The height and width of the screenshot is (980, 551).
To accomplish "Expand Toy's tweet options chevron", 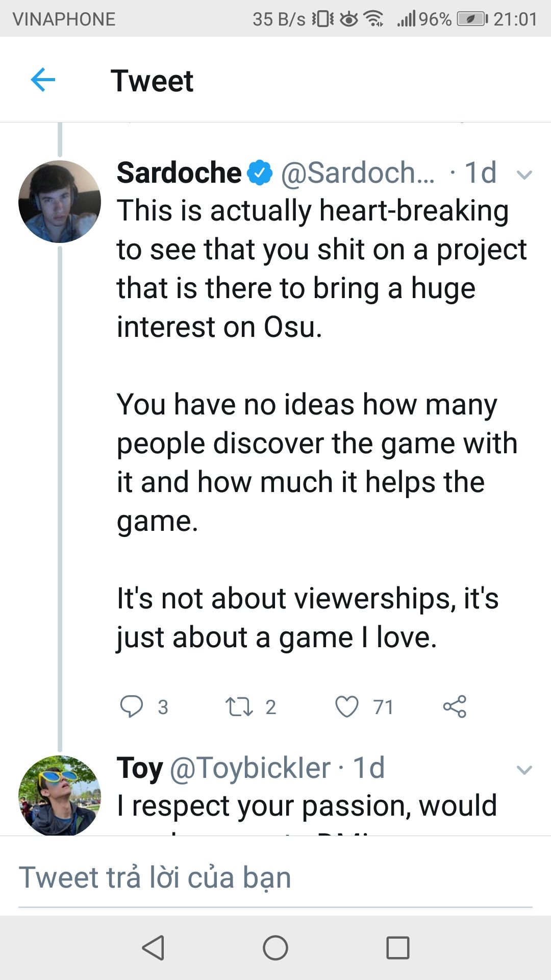I will pyautogui.click(x=524, y=770).
